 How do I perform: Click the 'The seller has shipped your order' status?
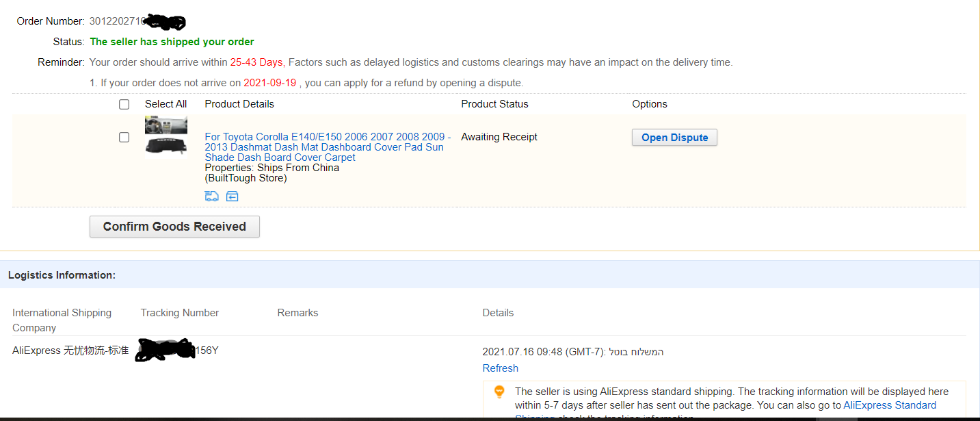click(x=172, y=42)
